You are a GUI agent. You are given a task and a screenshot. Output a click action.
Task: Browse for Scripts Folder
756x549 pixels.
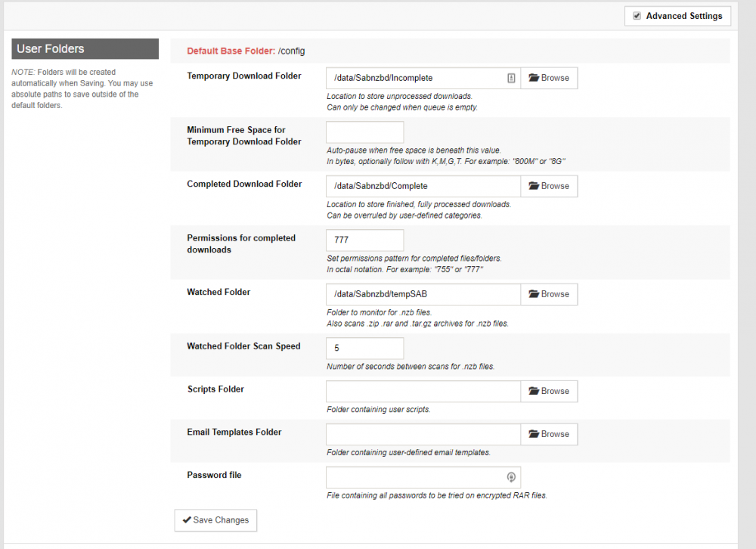[x=549, y=391]
